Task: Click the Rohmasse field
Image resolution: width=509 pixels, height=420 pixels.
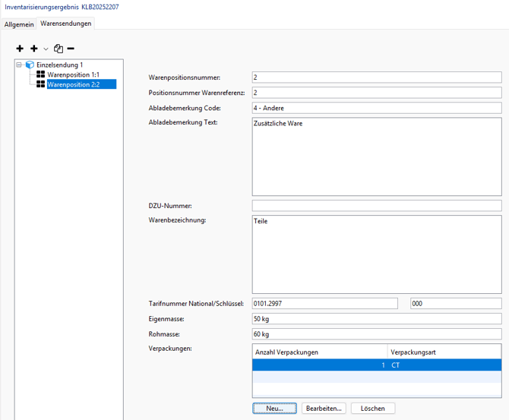Action: click(x=377, y=334)
